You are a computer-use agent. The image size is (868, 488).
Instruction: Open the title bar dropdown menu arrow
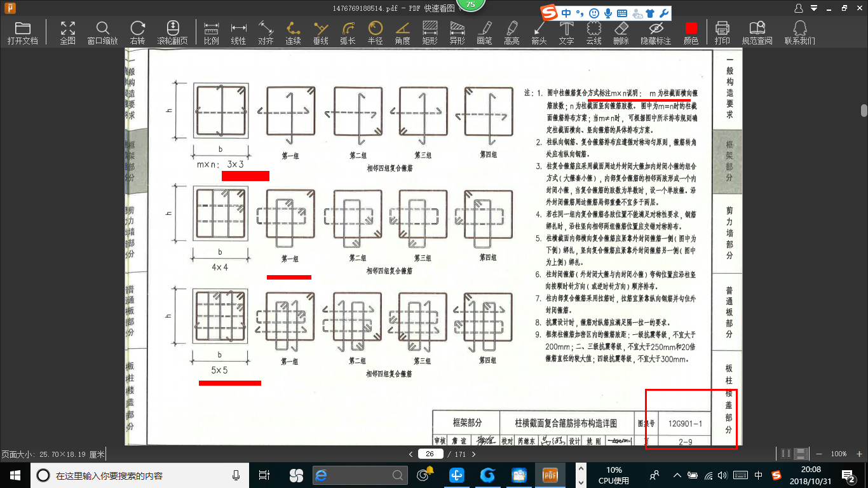coord(813,8)
